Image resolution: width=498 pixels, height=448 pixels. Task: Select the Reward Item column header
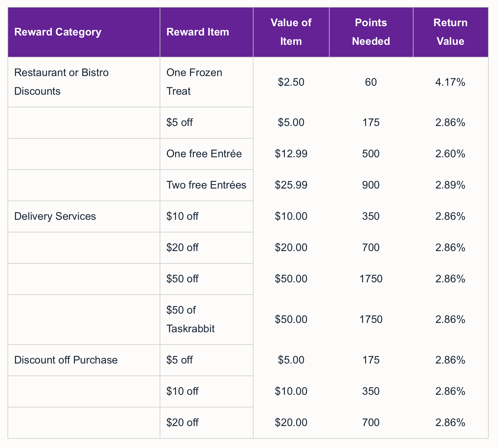tap(198, 32)
